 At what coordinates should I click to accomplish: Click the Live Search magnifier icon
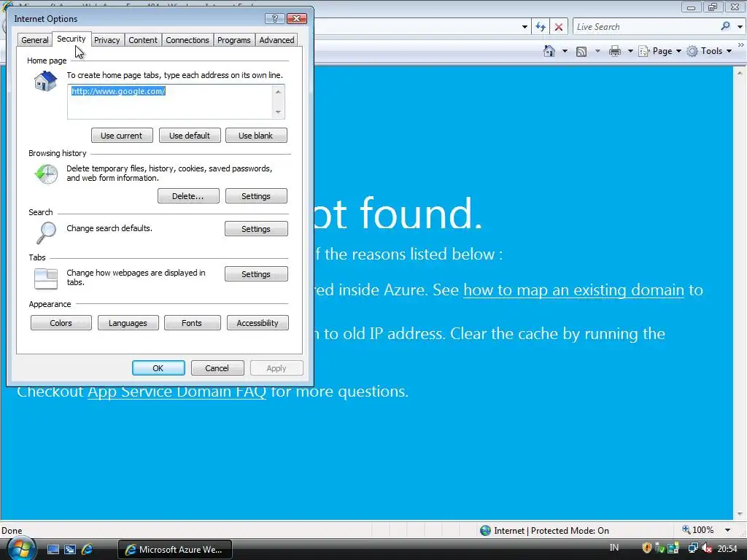click(x=725, y=27)
